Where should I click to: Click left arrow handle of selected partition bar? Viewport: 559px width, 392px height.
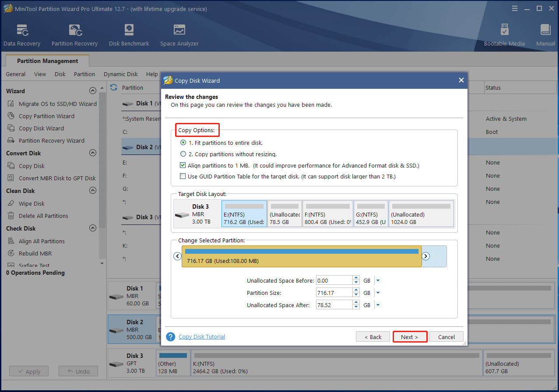[x=177, y=256]
